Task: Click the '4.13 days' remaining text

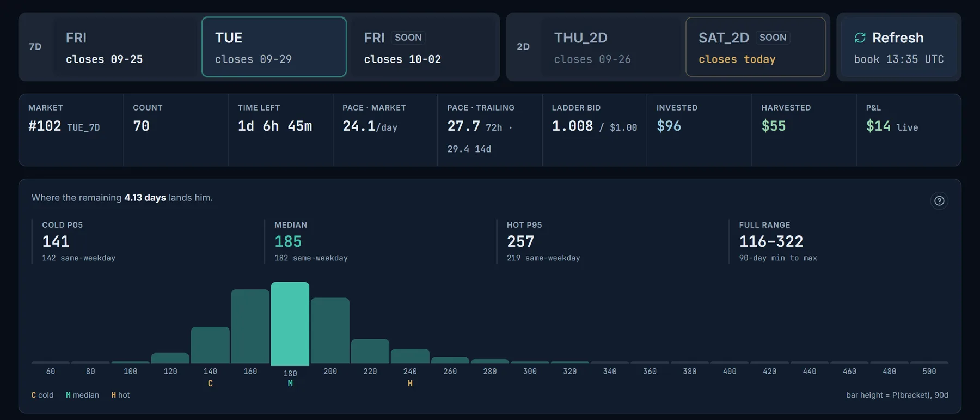Action: point(145,198)
